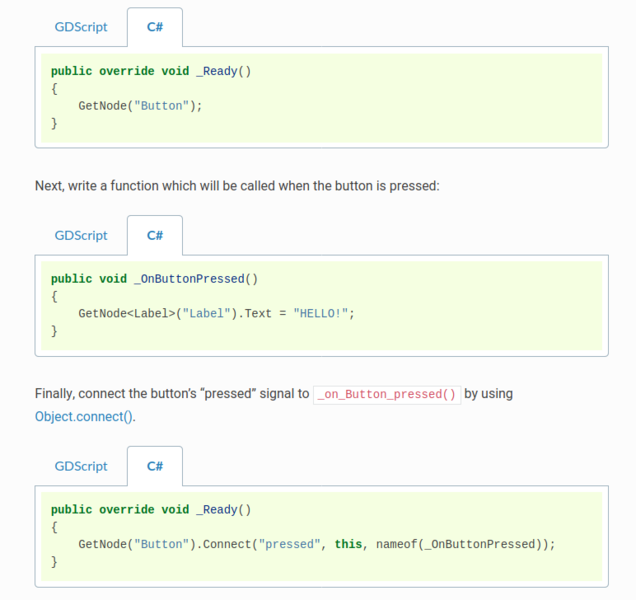Switch to GDScript tab in first code block
The image size is (636, 600).
(x=81, y=27)
